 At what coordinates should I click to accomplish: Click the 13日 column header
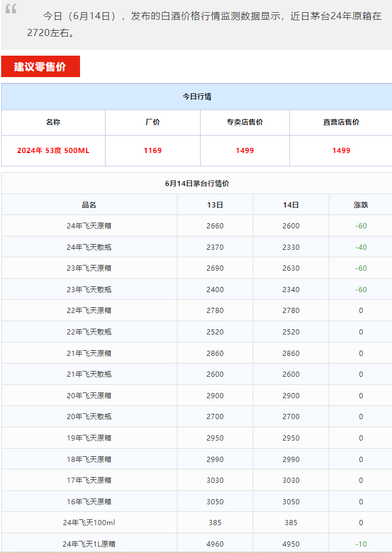[215, 205]
